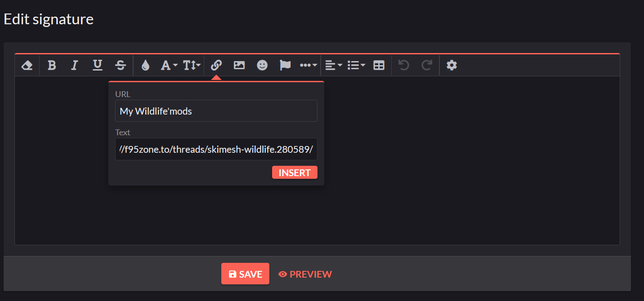Image resolution: width=644 pixels, height=301 pixels.
Task: Click the URL input field
Action: click(216, 111)
